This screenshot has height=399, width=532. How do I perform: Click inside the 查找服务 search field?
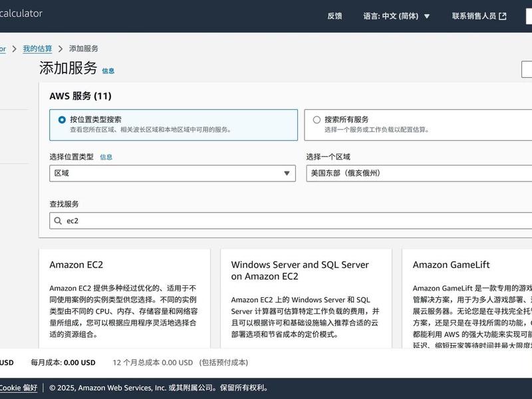pos(291,221)
